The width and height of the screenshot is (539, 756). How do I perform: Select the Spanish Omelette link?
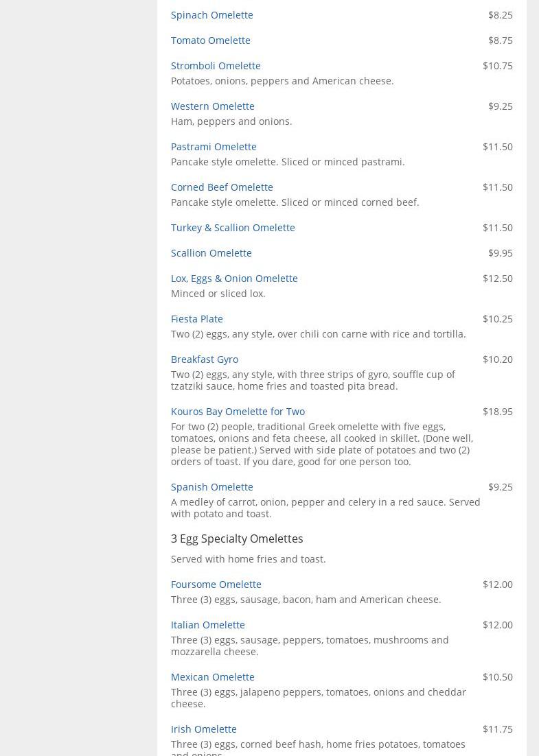point(211,486)
